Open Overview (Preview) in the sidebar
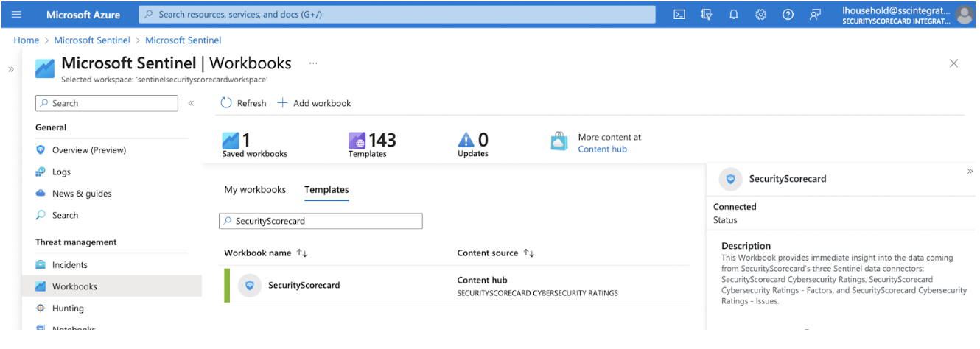The width and height of the screenshot is (980, 349). coord(89,150)
